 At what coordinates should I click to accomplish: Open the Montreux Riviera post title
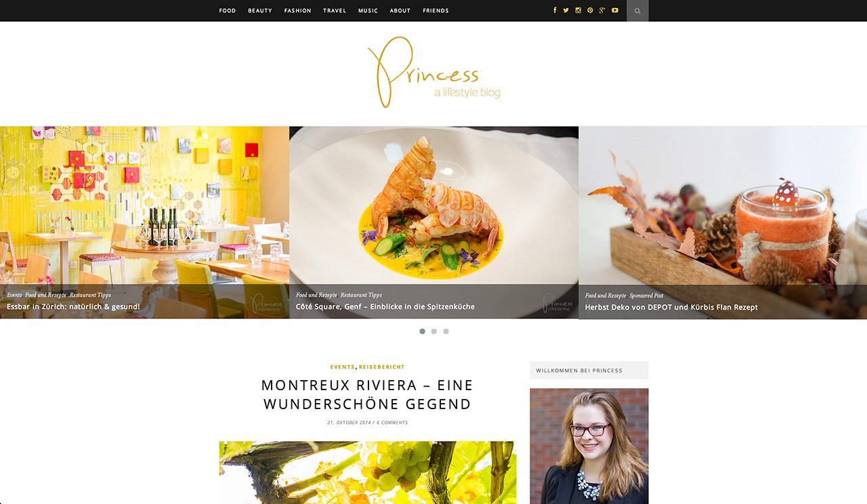(x=367, y=394)
